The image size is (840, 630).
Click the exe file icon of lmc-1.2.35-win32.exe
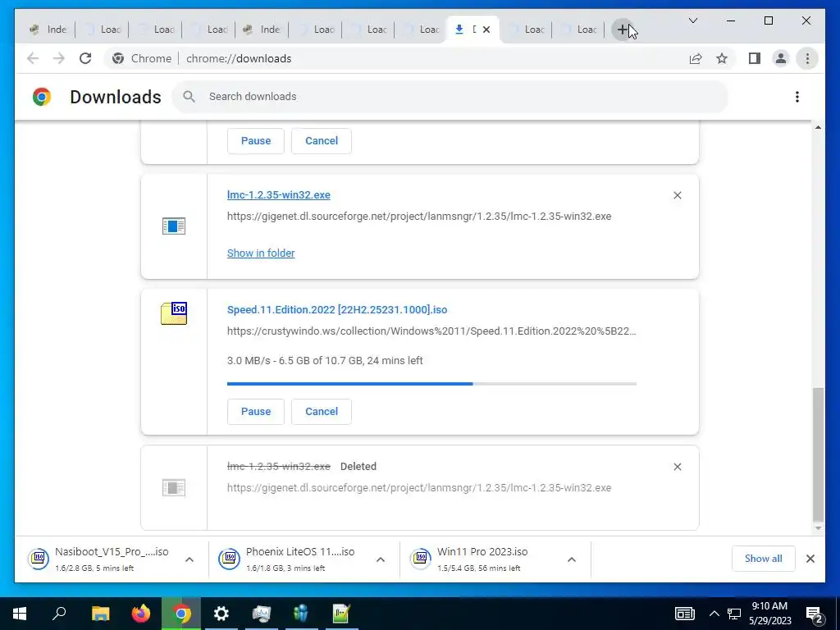pos(174,226)
